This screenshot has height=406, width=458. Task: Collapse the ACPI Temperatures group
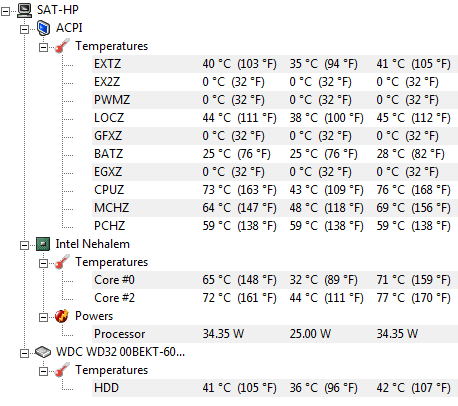[x=43, y=48]
